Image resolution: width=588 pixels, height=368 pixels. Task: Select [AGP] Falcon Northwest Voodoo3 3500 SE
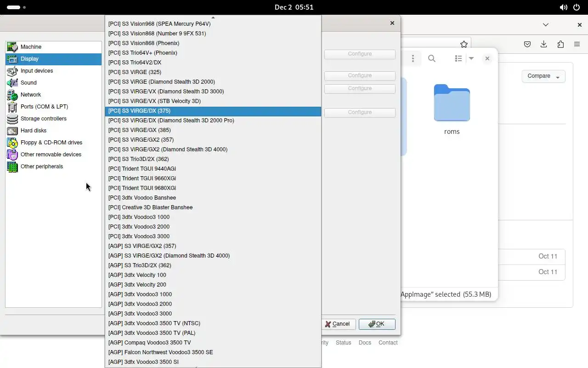pos(213,352)
